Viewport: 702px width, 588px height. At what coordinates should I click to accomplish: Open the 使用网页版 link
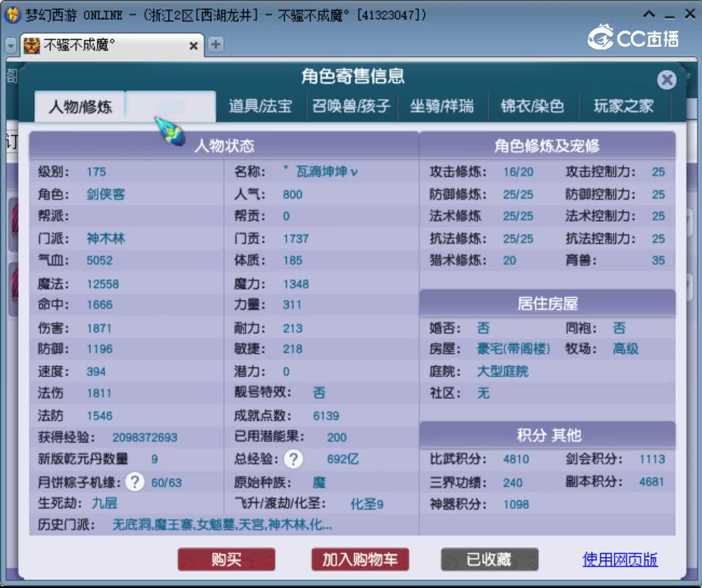click(x=620, y=559)
